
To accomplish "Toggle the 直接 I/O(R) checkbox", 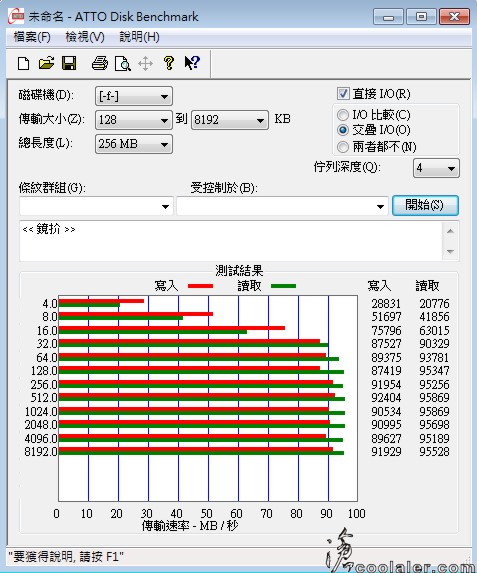I will (x=343, y=94).
